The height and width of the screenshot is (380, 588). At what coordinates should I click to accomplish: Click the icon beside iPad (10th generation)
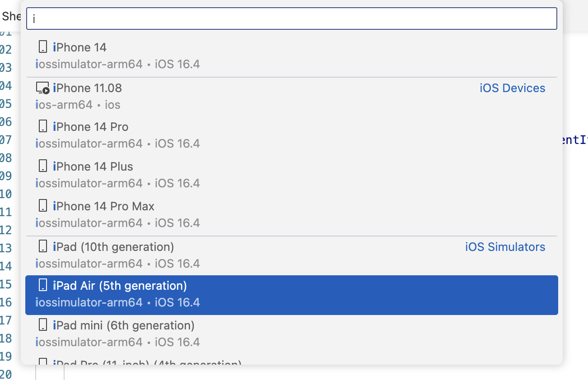click(x=43, y=246)
